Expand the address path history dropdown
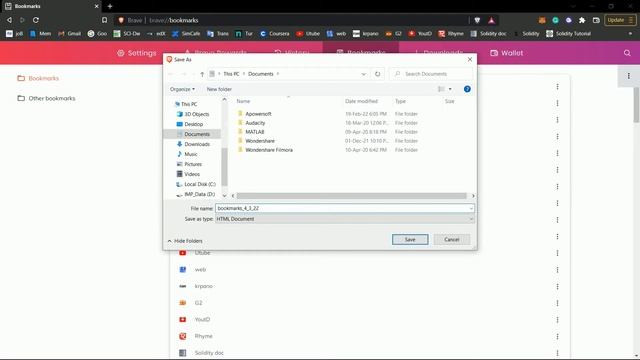The height and width of the screenshot is (360, 640). 363,74
